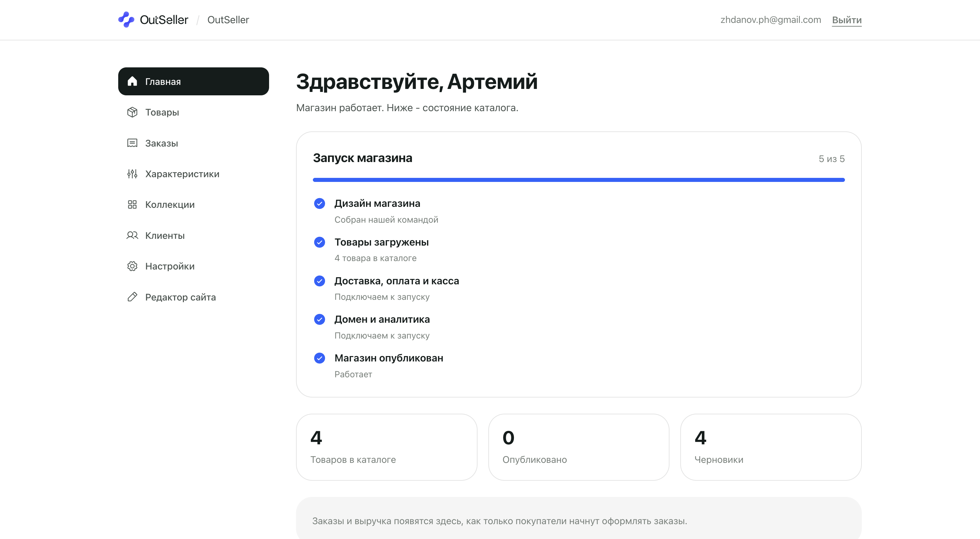Click the Работает status text

(353, 374)
